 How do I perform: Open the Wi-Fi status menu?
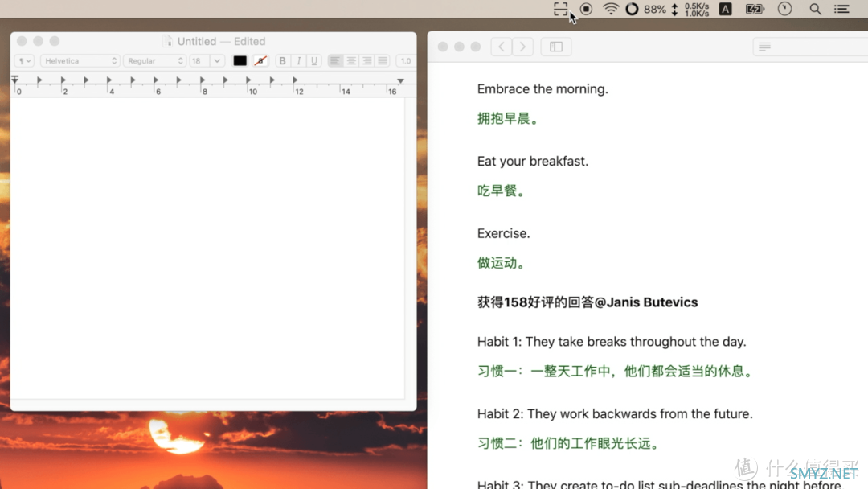(611, 9)
